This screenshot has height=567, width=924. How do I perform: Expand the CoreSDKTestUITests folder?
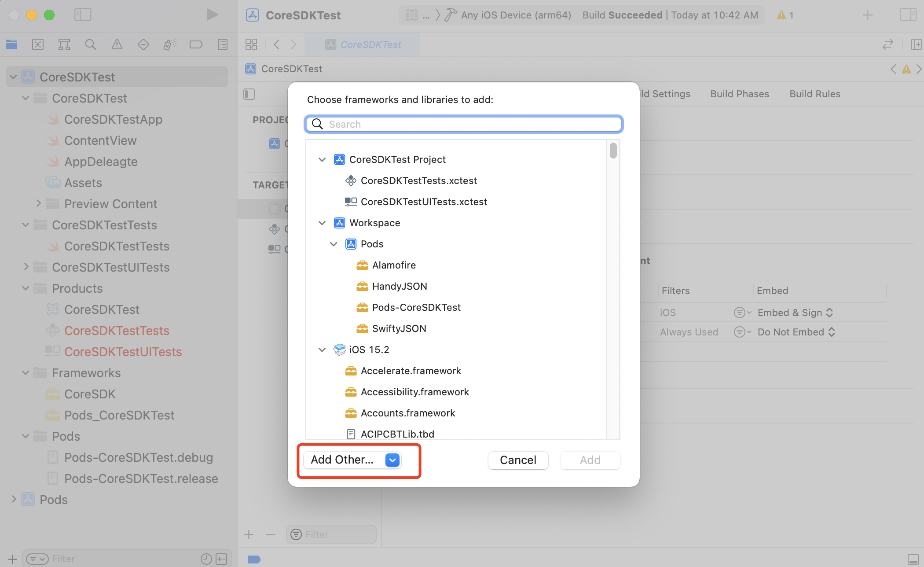point(26,267)
